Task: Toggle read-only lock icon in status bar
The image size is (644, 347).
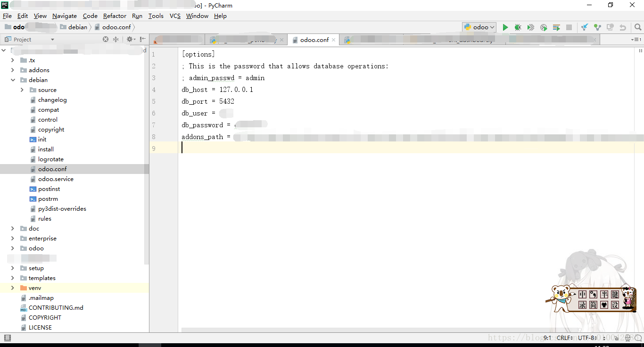Action: pos(617,338)
